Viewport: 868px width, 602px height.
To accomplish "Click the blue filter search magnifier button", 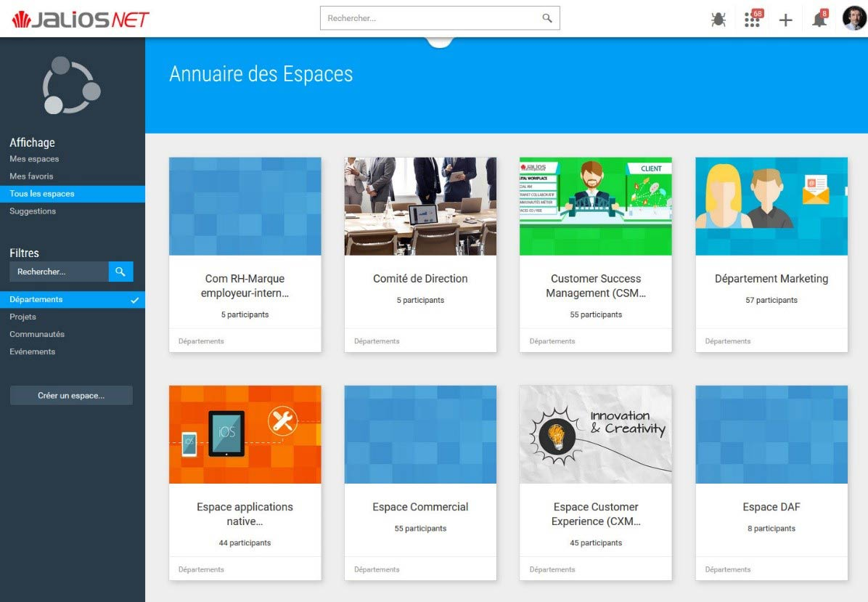I will (120, 272).
